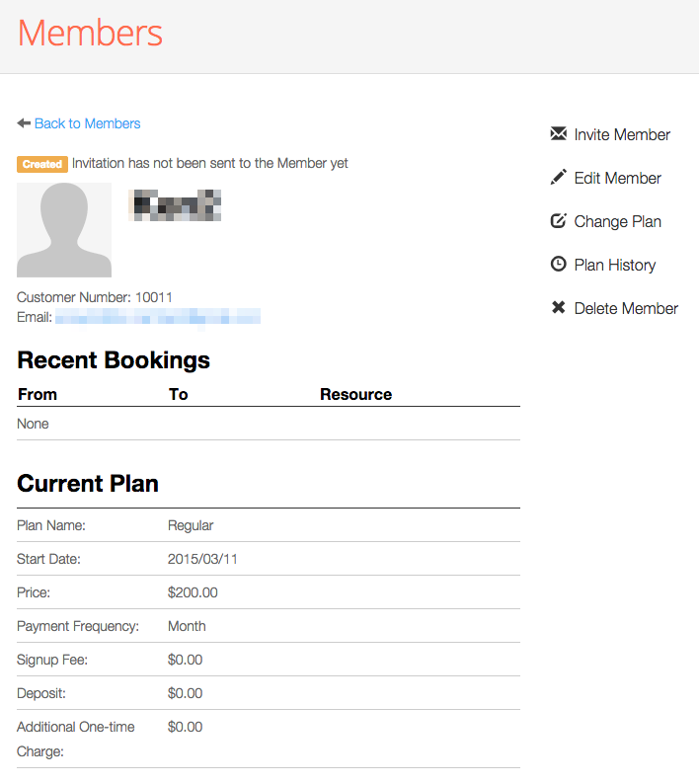
Task: Click the blurred member email address
Action: (x=158, y=317)
